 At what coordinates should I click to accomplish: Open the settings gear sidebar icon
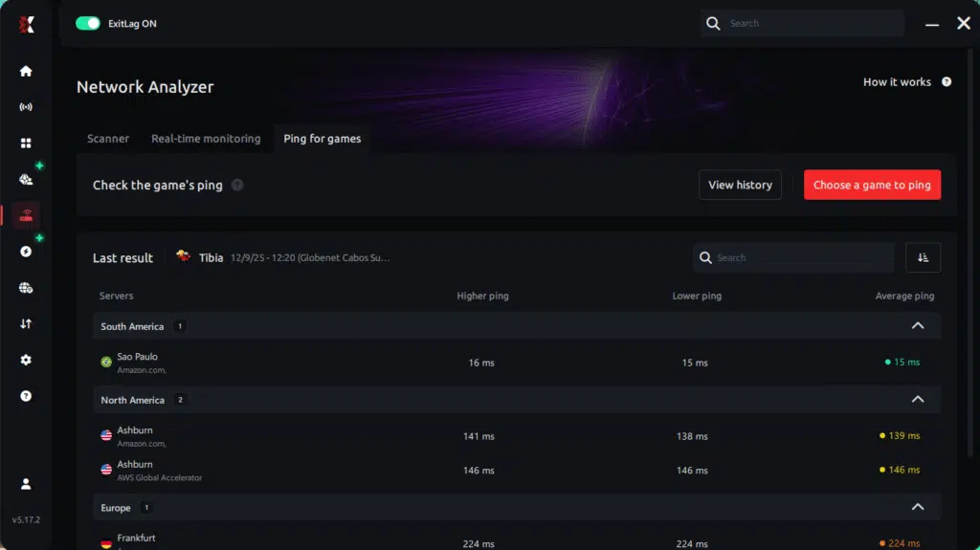click(26, 360)
